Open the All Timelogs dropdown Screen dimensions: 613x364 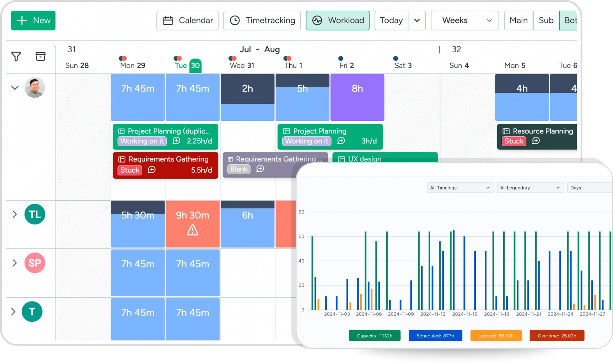[460, 188]
